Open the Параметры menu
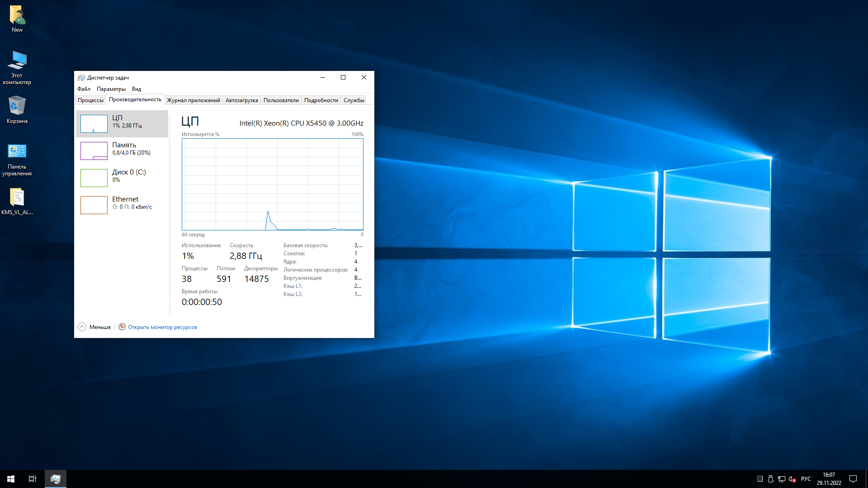The height and width of the screenshot is (488, 868). pos(111,89)
